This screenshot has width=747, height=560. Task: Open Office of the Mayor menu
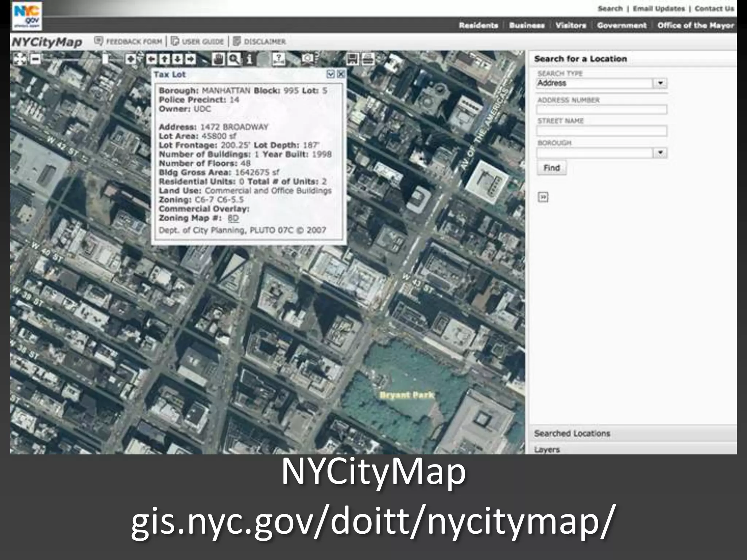pyautogui.click(x=696, y=26)
